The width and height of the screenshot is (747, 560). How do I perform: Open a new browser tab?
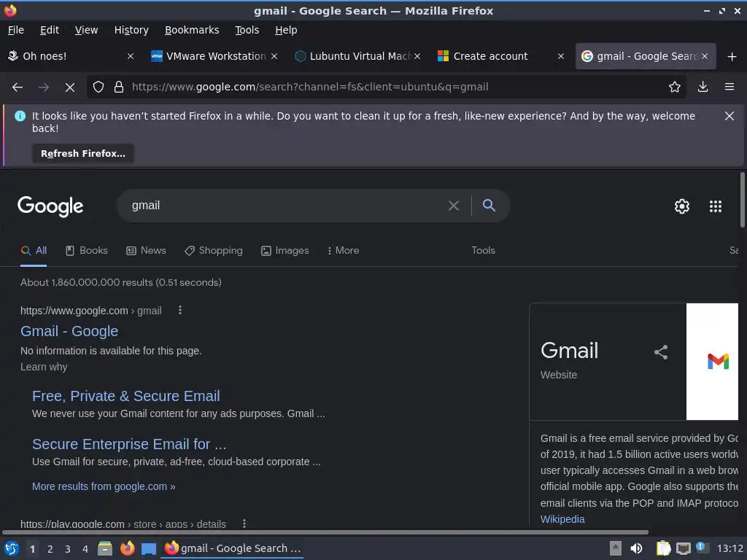(732, 57)
